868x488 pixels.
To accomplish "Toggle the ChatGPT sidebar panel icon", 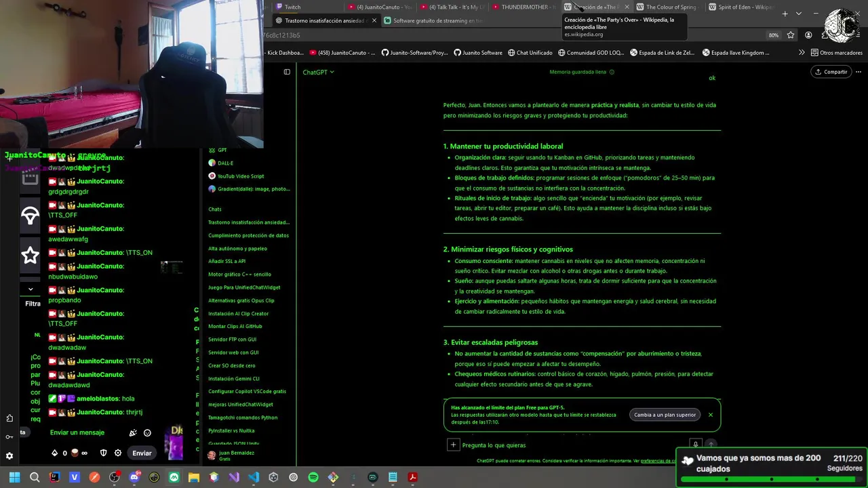I will tap(287, 72).
